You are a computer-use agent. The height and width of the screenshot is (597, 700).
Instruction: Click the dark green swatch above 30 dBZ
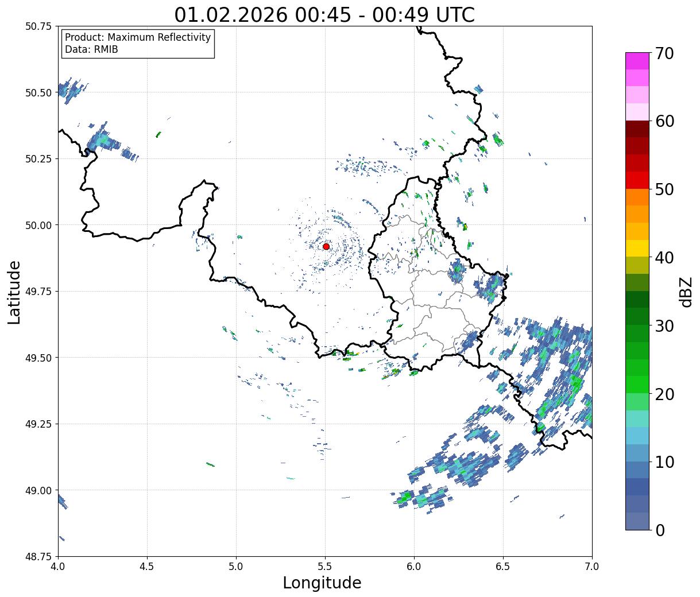coord(637,299)
